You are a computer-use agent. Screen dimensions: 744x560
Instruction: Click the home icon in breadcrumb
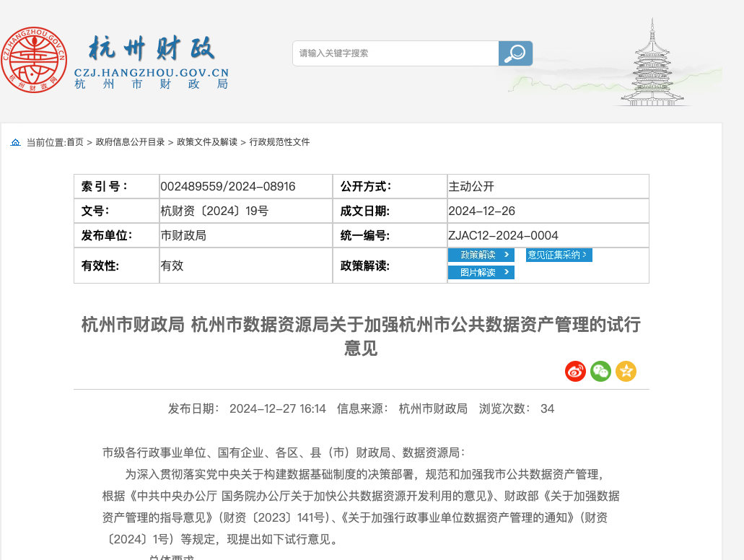point(16,142)
